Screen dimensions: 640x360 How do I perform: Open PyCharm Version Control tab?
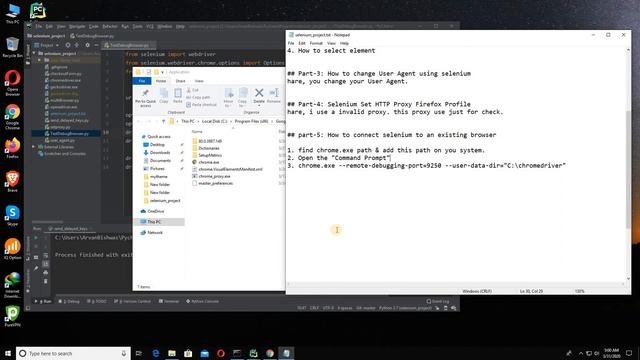pos(132,301)
